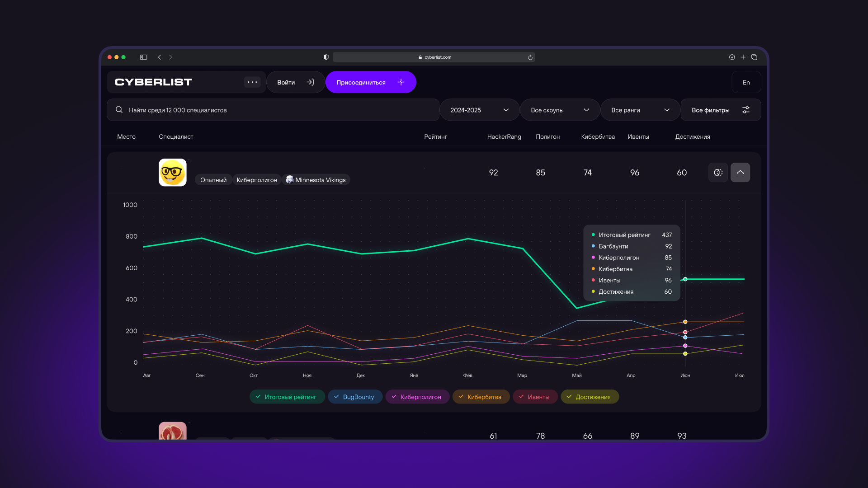Click the new tab plus icon
Viewport: 868px width, 488px height.
point(743,57)
